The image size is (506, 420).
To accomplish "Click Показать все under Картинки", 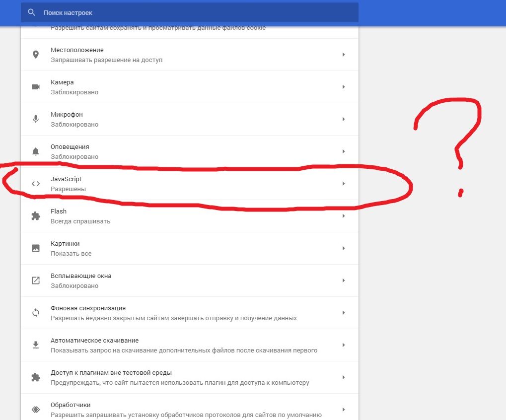I will click(71, 254).
